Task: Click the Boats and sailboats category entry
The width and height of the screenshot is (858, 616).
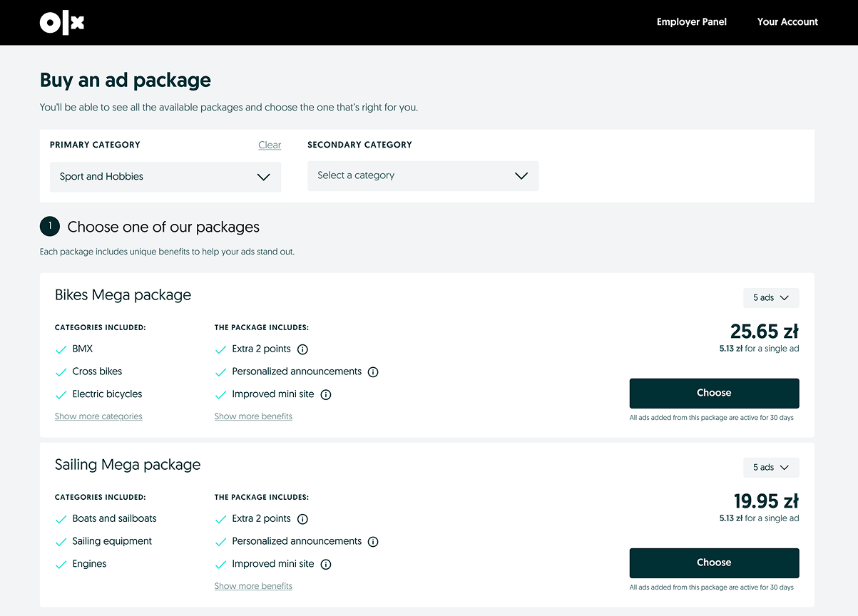Action: [x=114, y=518]
